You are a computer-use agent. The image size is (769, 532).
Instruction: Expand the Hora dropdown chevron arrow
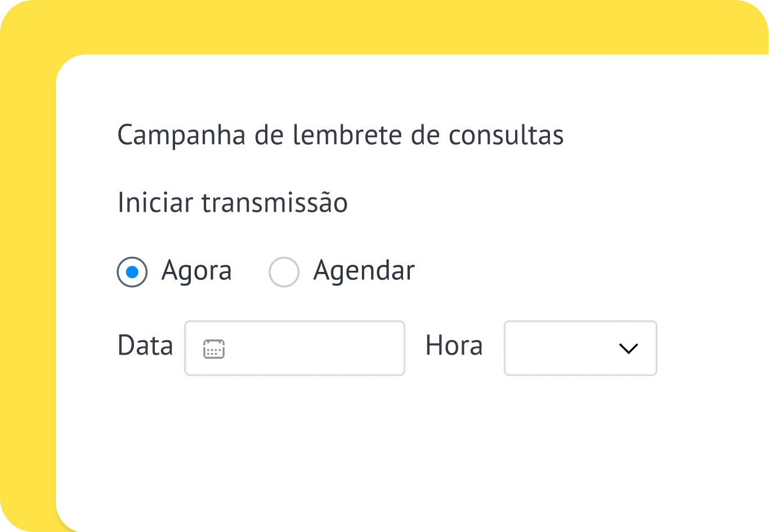click(628, 349)
